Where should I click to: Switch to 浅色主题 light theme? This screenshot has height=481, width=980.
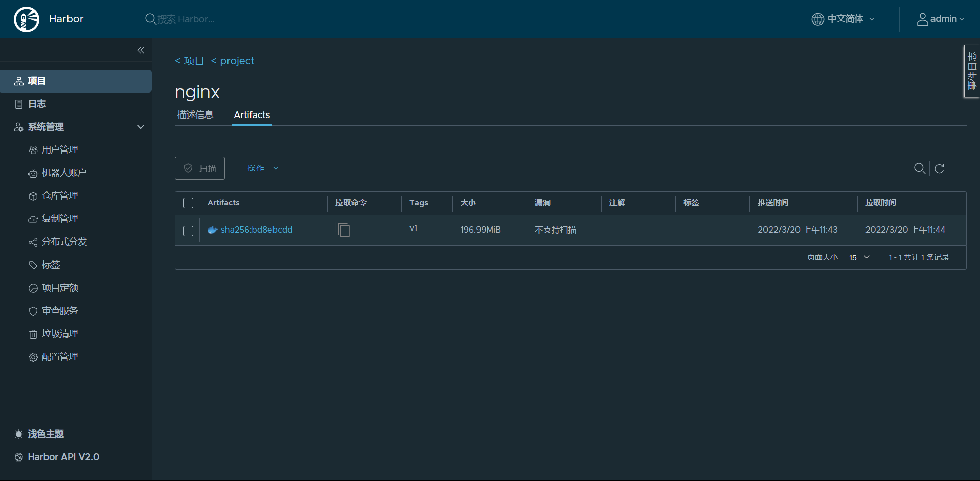[45, 433]
